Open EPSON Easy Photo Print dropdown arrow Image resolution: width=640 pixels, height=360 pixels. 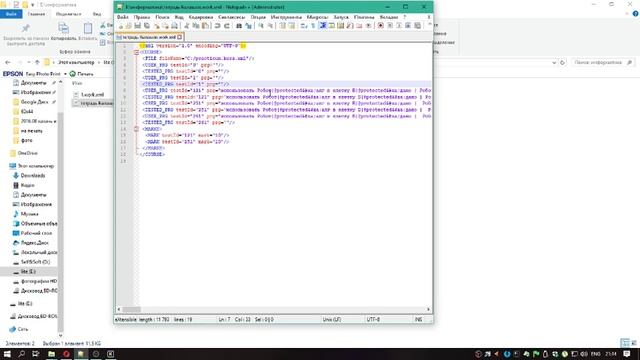pyautogui.click(x=65, y=74)
